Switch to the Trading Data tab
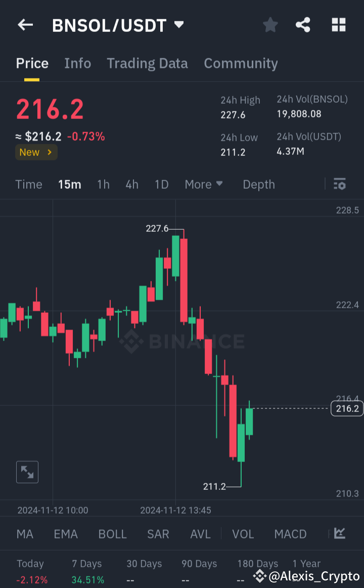The height and width of the screenshot is (588, 364). click(x=147, y=63)
